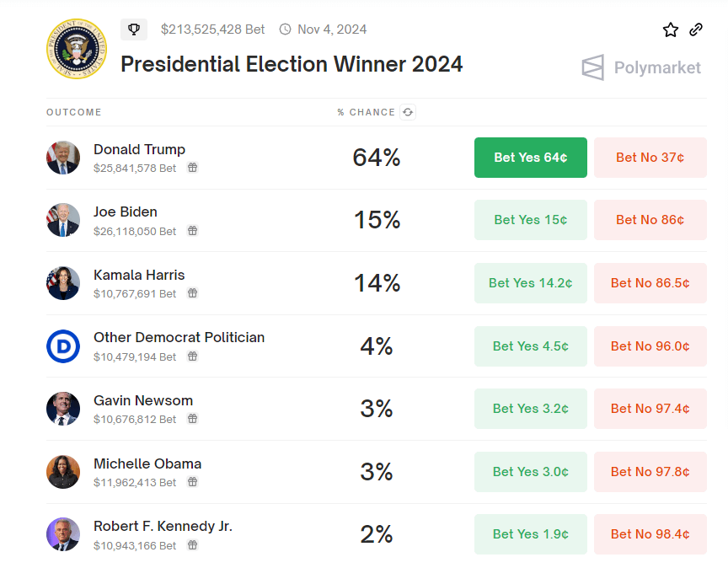
Task: Click the presidential seal market image
Action: [77, 48]
